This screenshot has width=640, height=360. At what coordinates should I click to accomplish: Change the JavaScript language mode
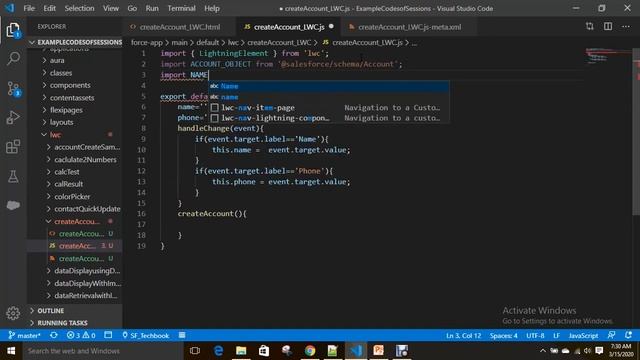tap(583, 336)
